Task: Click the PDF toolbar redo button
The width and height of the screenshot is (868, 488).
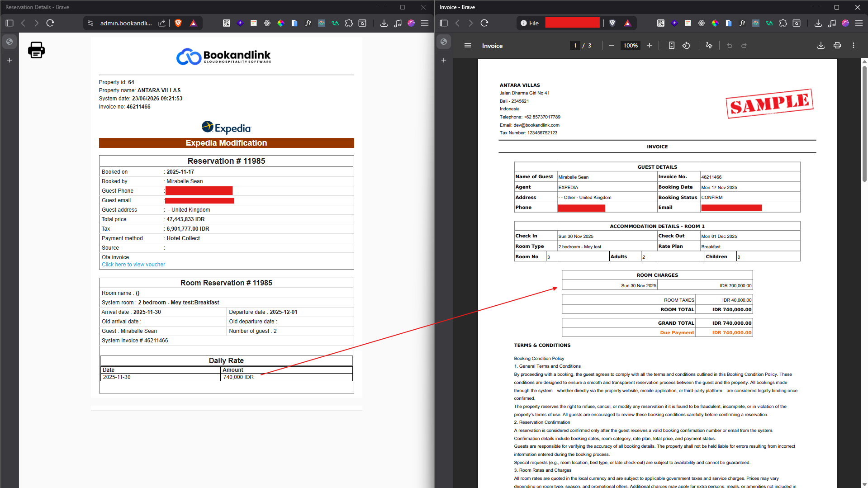Action: point(744,46)
